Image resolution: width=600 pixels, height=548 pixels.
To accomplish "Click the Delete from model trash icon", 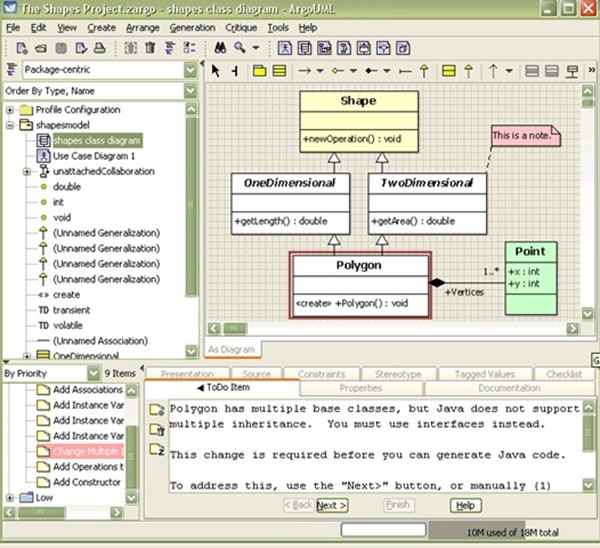I will (150, 48).
